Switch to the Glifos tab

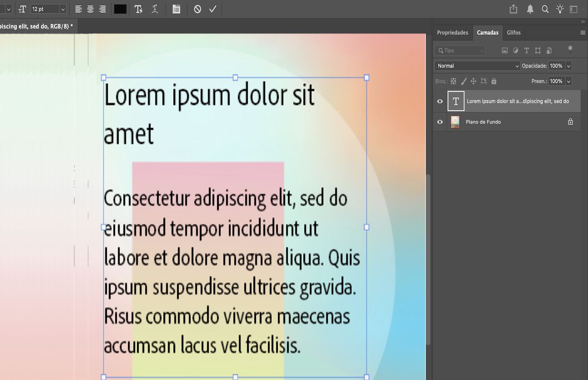pos(513,32)
